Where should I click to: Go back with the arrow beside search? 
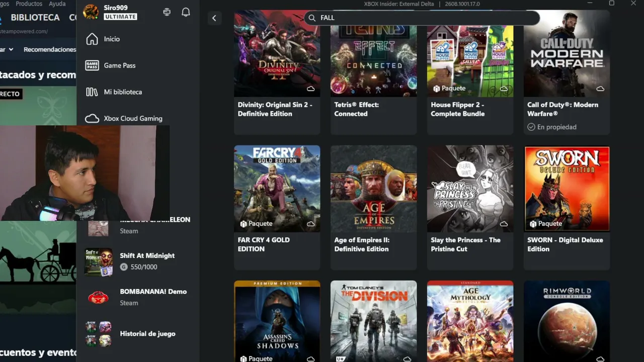pyautogui.click(x=214, y=18)
